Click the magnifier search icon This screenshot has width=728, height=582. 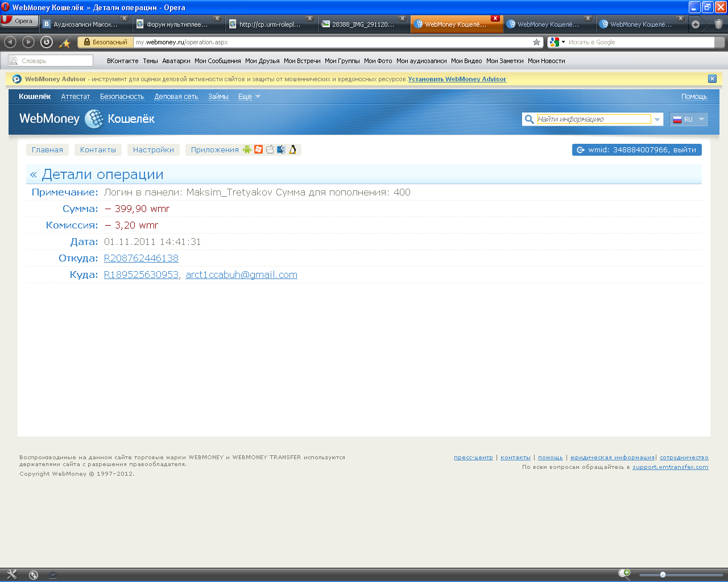tap(529, 119)
